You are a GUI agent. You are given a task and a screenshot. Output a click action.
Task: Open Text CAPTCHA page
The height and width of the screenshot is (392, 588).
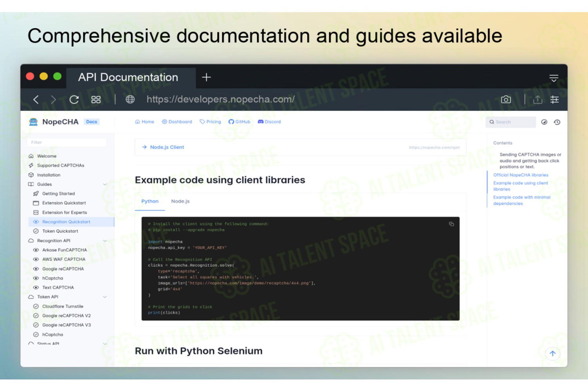click(x=58, y=288)
